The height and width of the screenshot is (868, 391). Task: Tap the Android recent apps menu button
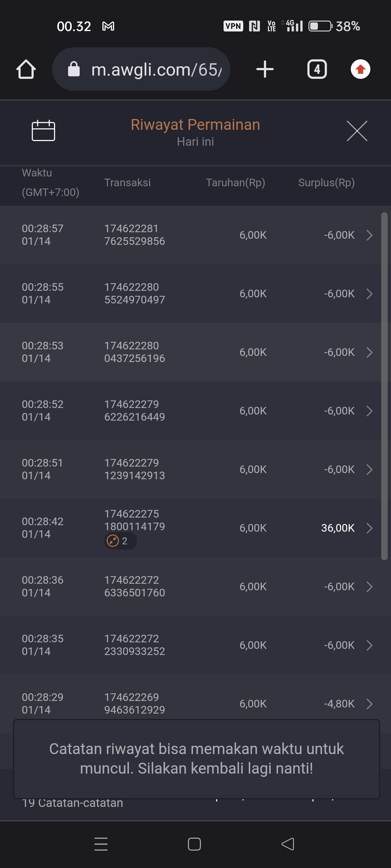coord(101,844)
